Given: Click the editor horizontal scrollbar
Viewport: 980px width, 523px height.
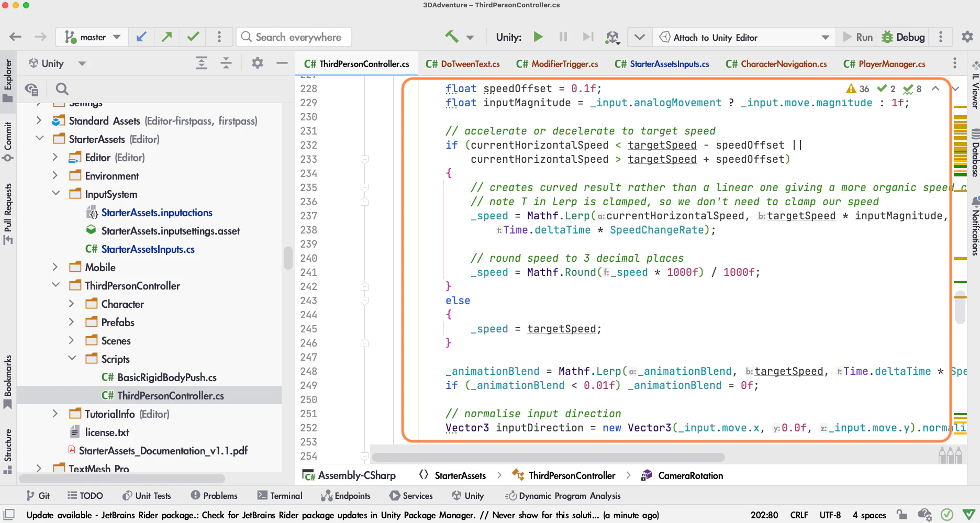Looking at the screenshot, I should pos(549,457).
